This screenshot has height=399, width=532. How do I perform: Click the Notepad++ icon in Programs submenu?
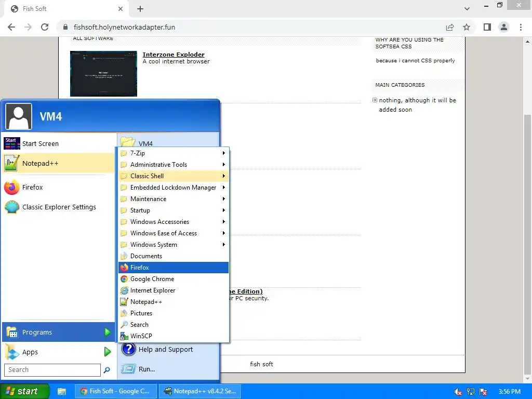pos(124,302)
